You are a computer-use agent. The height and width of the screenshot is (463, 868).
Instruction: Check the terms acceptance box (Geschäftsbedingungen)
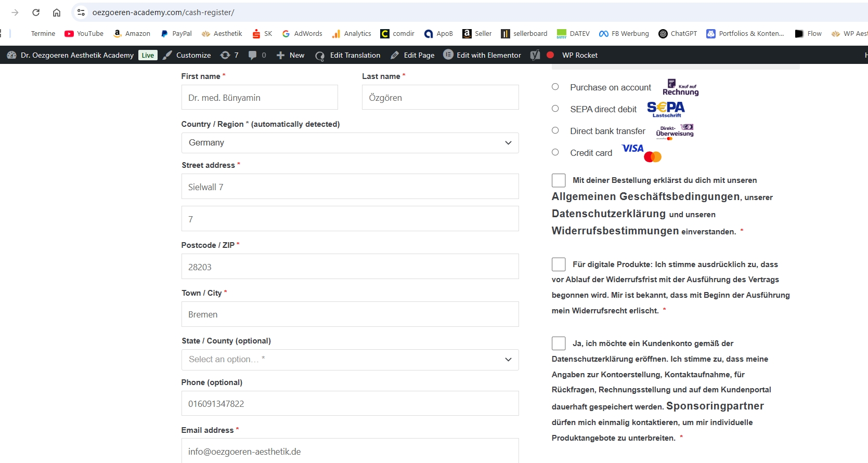559,180
